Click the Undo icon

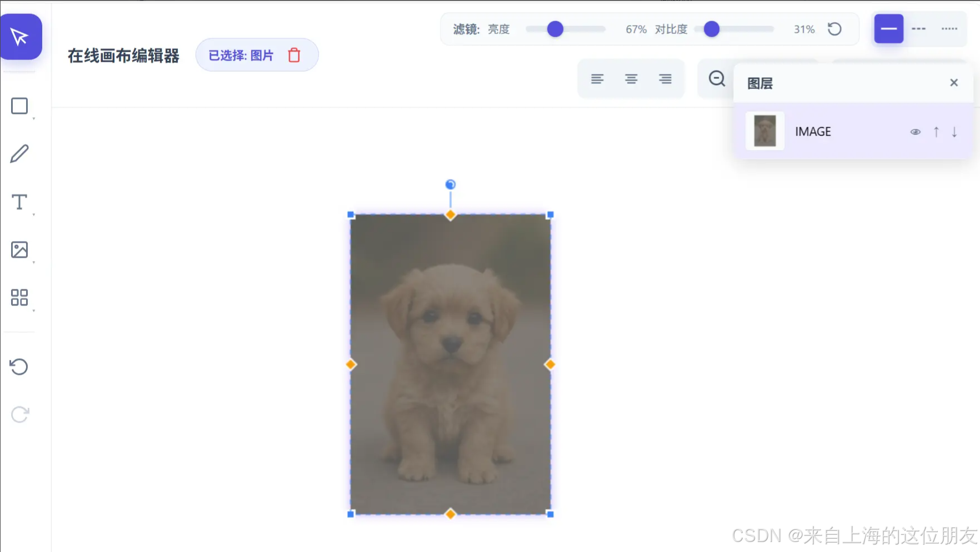pos(20,367)
